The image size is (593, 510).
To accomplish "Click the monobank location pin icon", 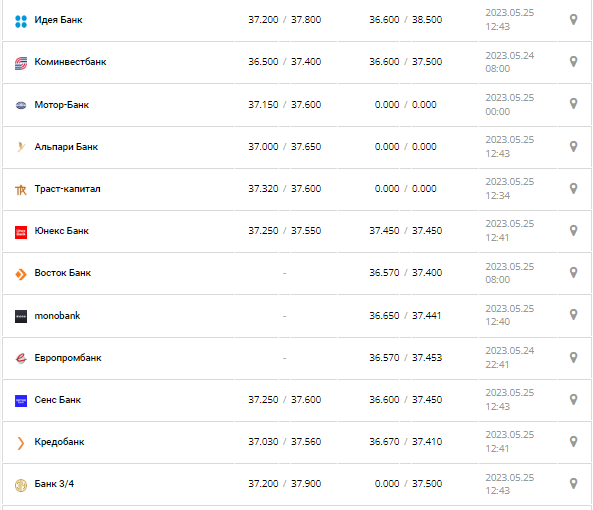I will (573, 315).
